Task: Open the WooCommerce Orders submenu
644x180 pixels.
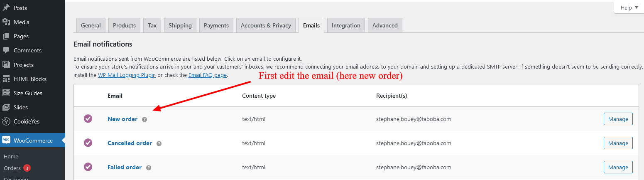Action: pyautogui.click(x=12, y=168)
